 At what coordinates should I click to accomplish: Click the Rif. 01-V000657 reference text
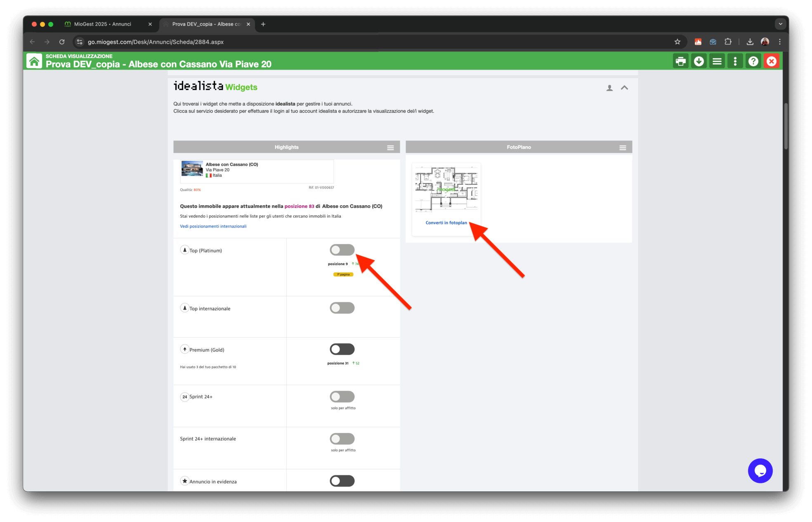pos(321,187)
